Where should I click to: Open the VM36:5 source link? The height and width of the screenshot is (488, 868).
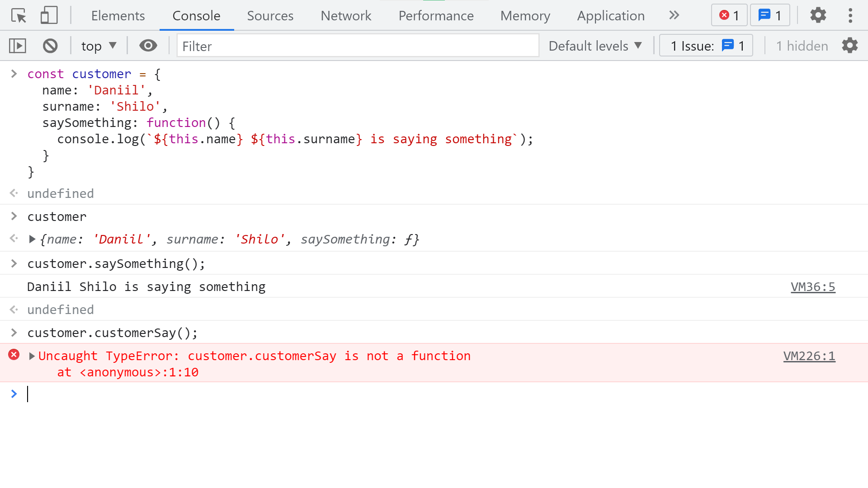pyautogui.click(x=812, y=287)
